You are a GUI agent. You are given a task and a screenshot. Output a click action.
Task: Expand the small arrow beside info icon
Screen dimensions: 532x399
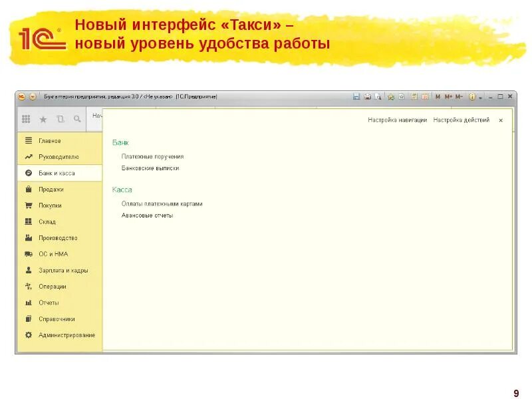click(480, 98)
